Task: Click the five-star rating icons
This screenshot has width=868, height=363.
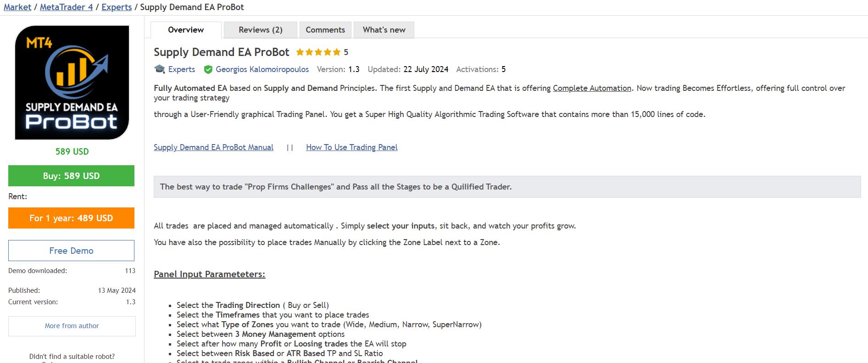Action: (x=318, y=52)
